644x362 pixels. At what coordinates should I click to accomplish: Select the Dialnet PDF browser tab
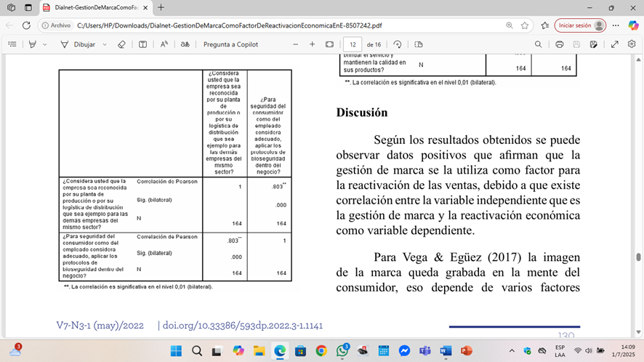pyautogui.click(x=96, y=8)
